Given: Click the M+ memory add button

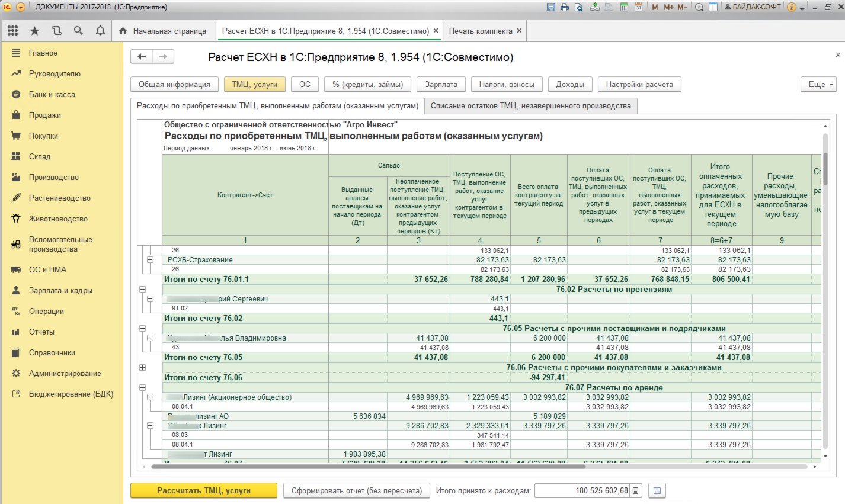Looking at the screenshot, I should point(669,7).
